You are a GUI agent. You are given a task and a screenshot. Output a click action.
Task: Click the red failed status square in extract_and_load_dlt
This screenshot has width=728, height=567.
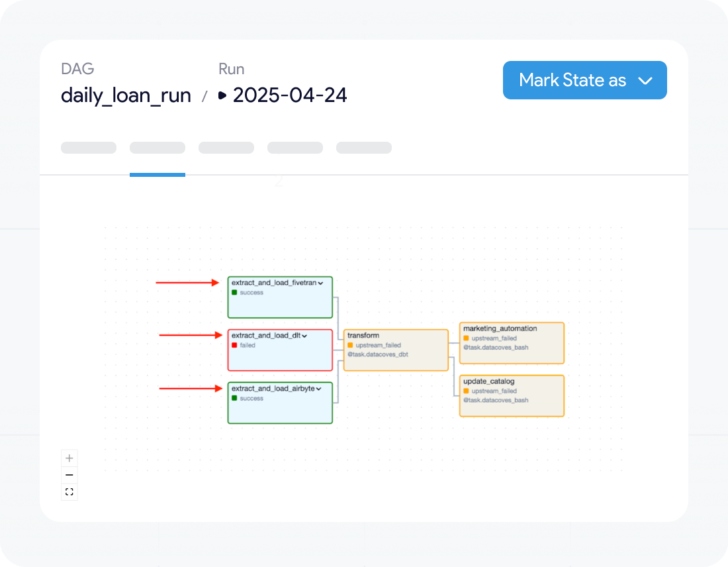tap(234, 345)
